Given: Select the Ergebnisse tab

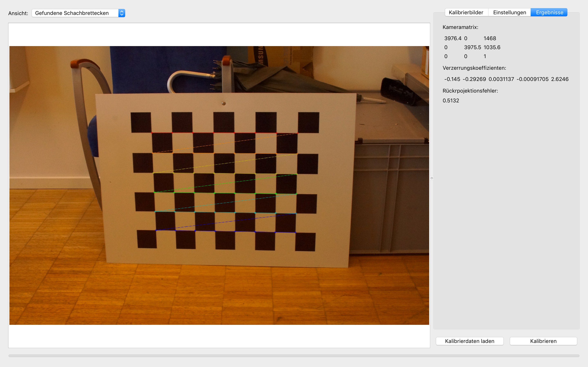Looking at the screenshot, I should click(549, 12).
